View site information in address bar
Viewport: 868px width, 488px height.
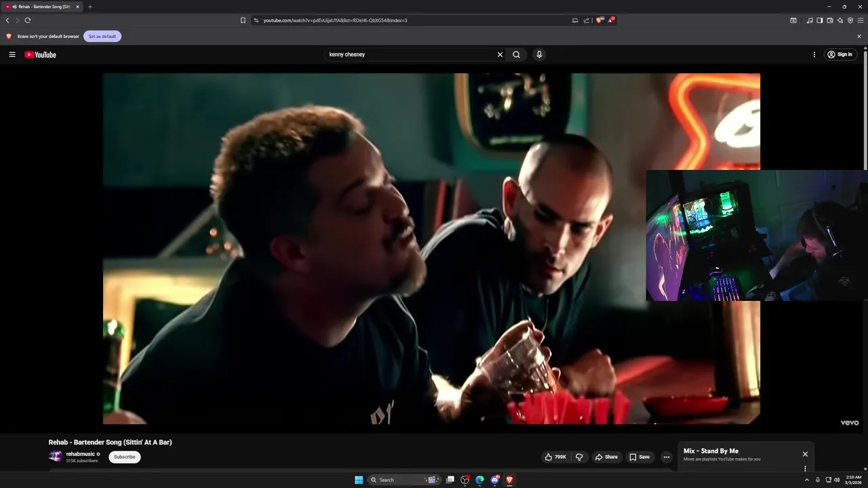[x=256, y=20]
